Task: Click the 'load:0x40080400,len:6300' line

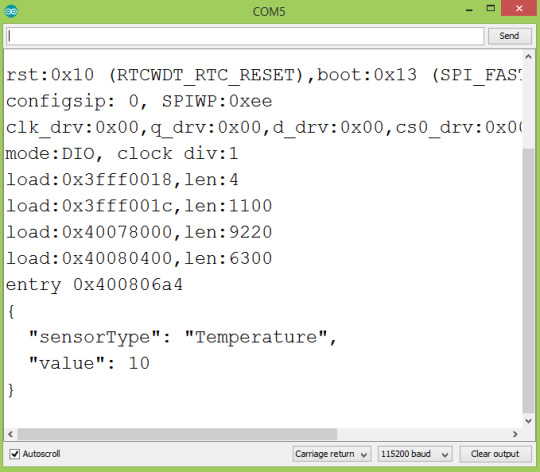Action: click(x=139, y=258)
